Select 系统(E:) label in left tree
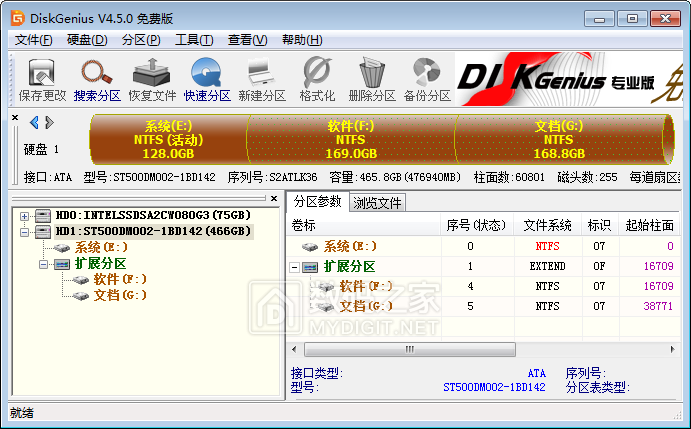691x429 pixels. [101, 248]
